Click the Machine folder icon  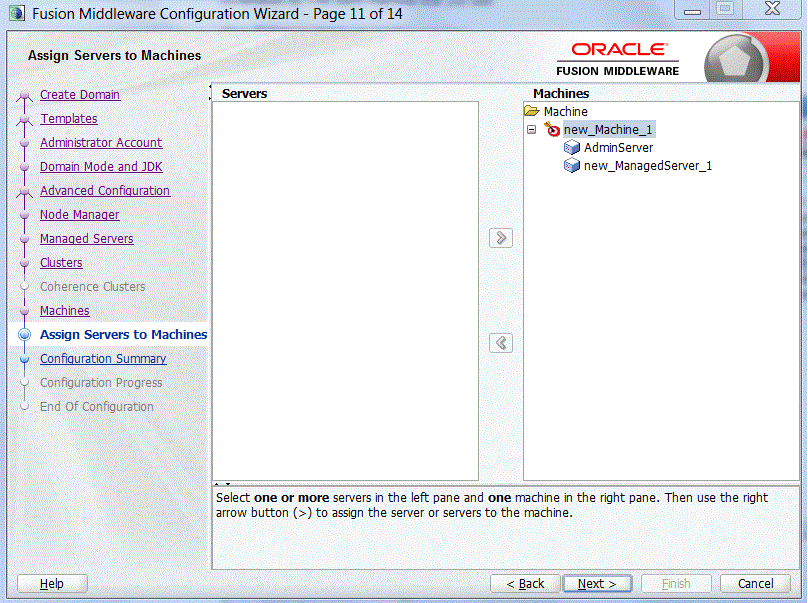(x=531, y=111)
